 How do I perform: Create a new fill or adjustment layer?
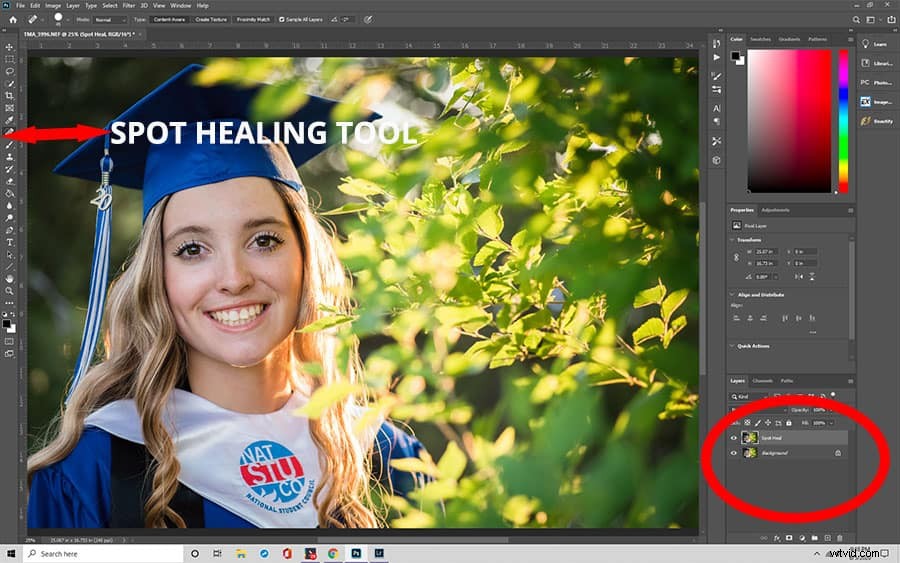coord(802,538)
